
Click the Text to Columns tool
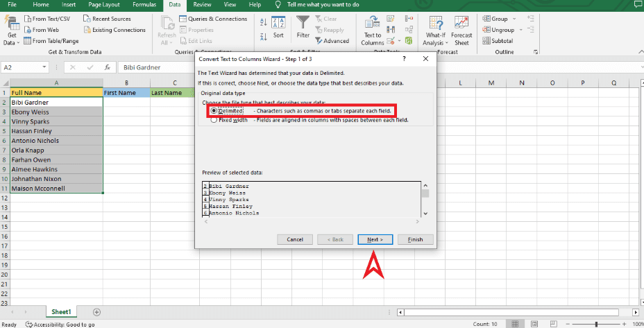tap(373, 31)
